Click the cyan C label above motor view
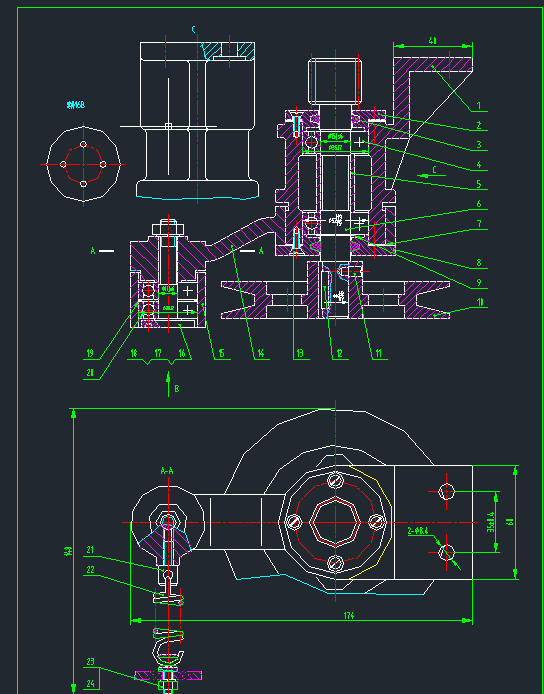The height and width of the screenshot is (694, 544). (x=193, y=30)
